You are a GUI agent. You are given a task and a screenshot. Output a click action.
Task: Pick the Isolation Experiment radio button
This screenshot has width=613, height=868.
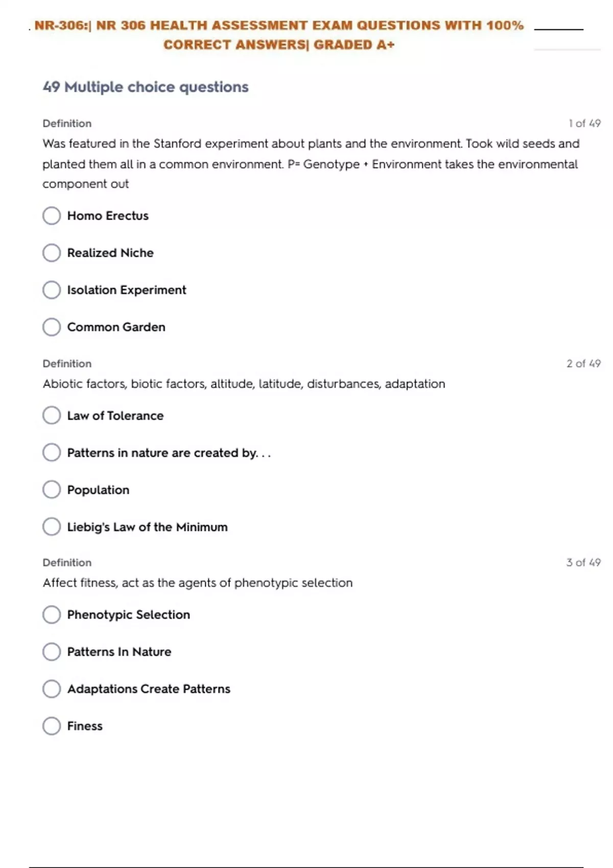(x=52, y=290)
